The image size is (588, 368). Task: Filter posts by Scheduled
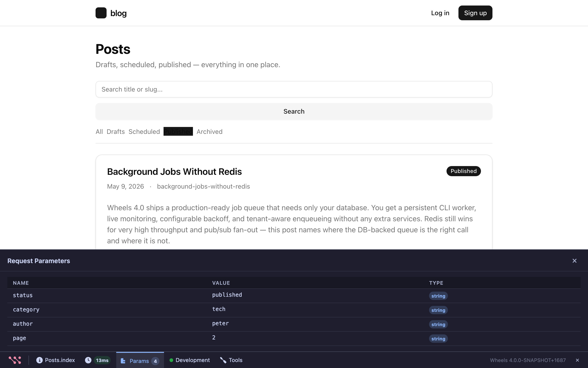tap(144, 131)
